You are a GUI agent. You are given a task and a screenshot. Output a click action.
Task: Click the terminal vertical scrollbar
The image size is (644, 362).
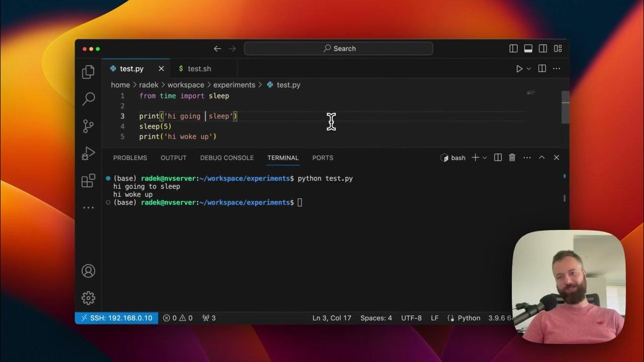pos(566,198)
